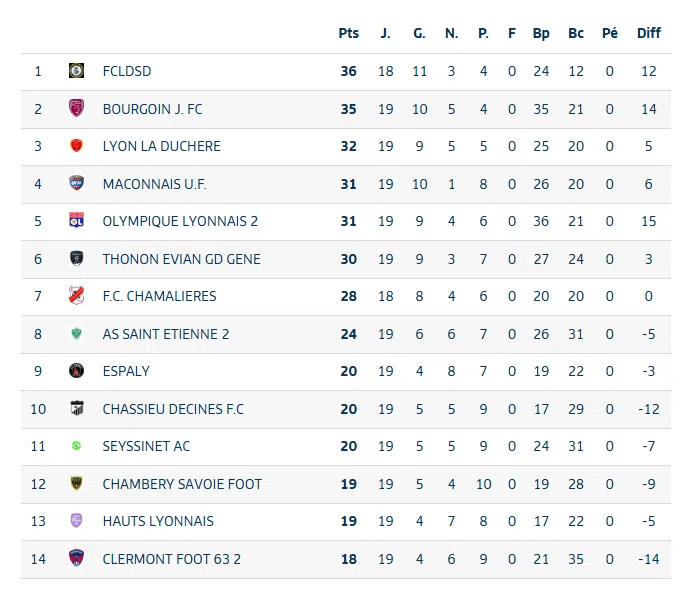The height and width of the screenshot is (590, 681).
Task: Click the Pé penalties column header
Action: 610,33
